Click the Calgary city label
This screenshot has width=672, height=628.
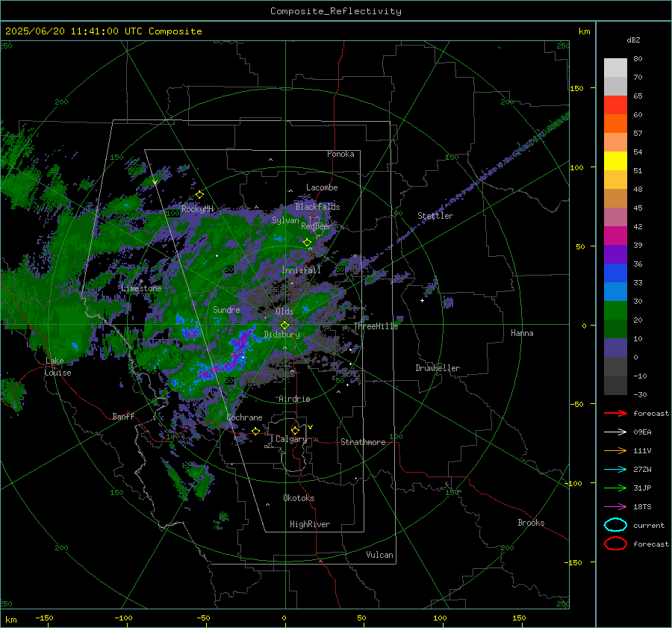291,439
